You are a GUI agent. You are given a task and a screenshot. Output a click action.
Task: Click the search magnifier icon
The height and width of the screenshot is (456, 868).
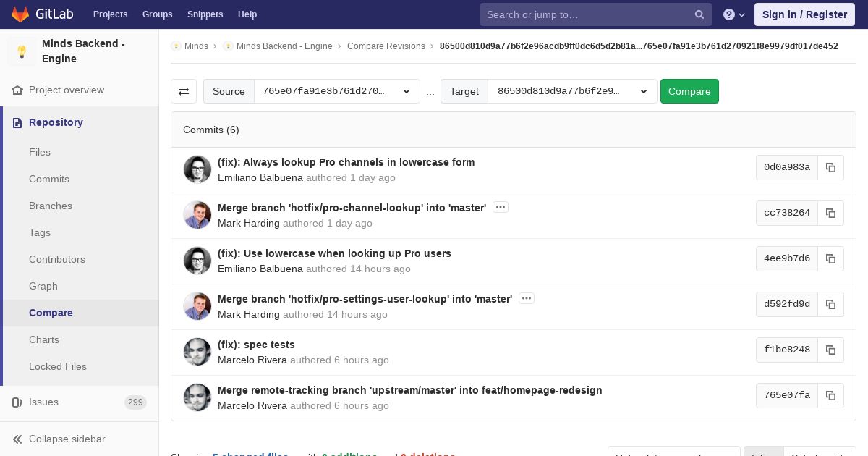click(699, 14)
